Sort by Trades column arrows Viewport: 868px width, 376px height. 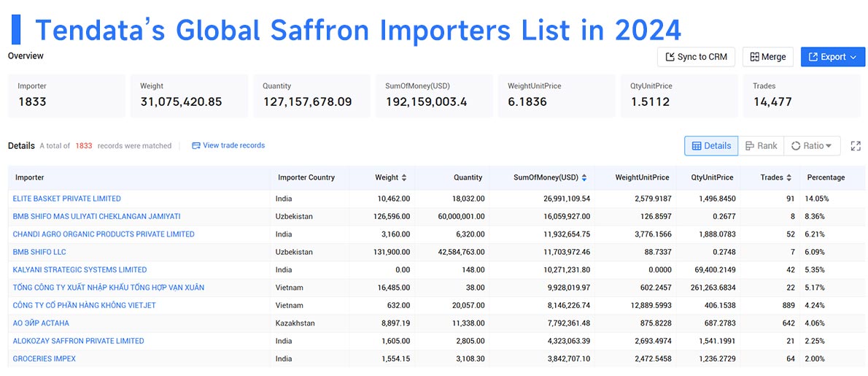pos(788,177)
